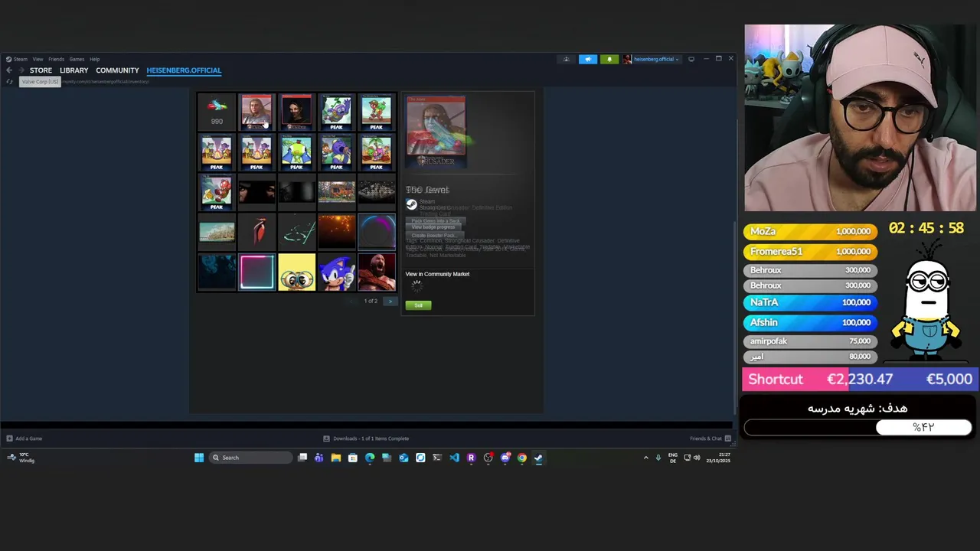Open Outlook from the taskbar

coord(403,458)
